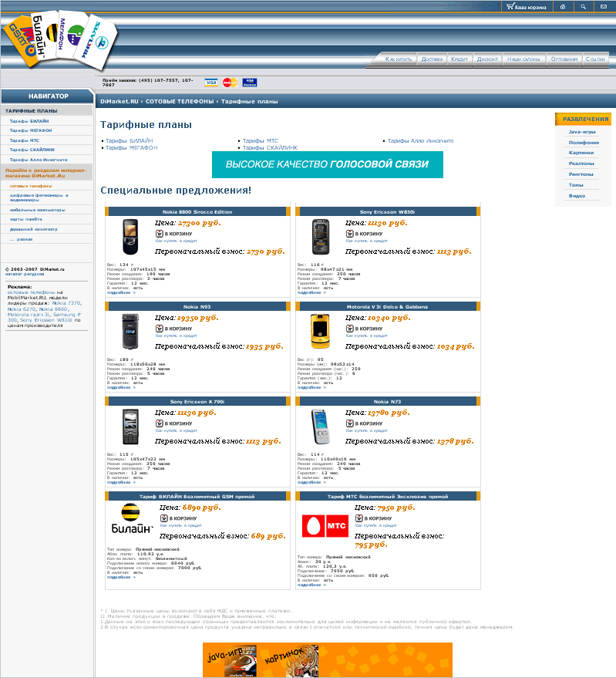Viewport: 616px width, 678px height.
Task: Open 'Тарифы МТС' link in main content list
Action: 261,141
